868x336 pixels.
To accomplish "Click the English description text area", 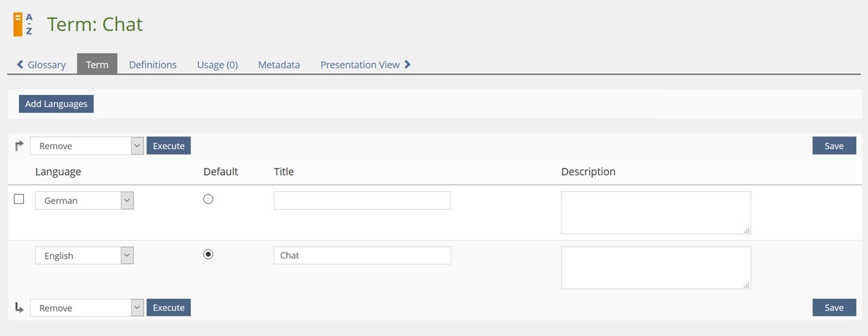I will click(x=655, y=268).
